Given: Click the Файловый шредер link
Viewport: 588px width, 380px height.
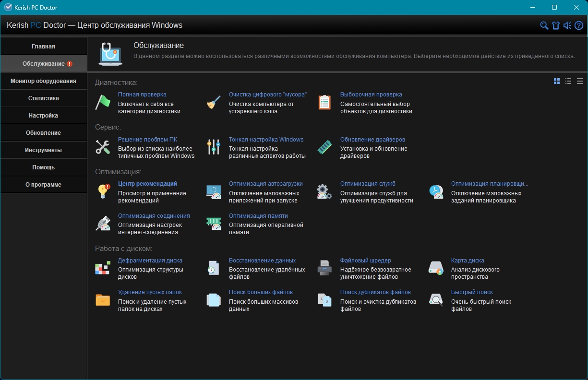Looking at the screenshot, I should (366, 261).
